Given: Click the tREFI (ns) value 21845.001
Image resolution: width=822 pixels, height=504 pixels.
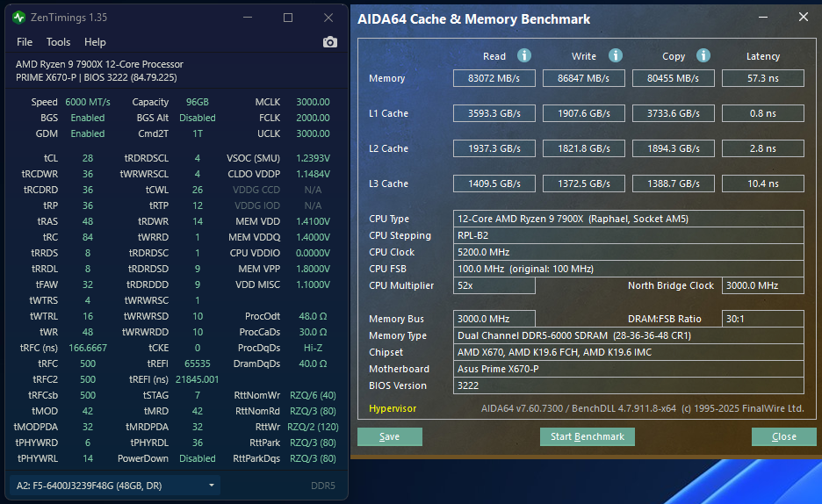Looking at the screenshot, I should pos(197,379).
